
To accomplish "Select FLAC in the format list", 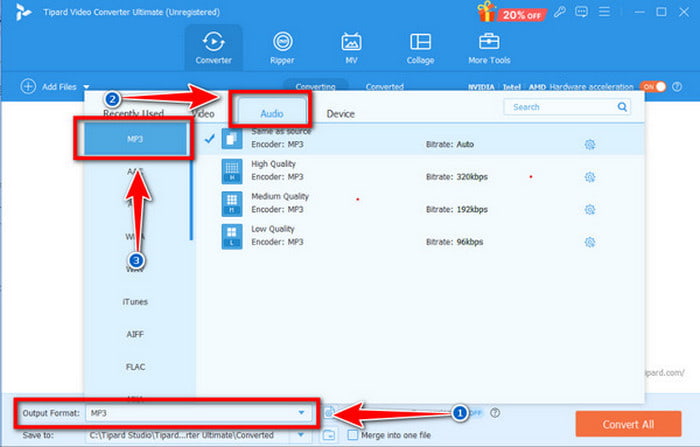I will [135, 367].
